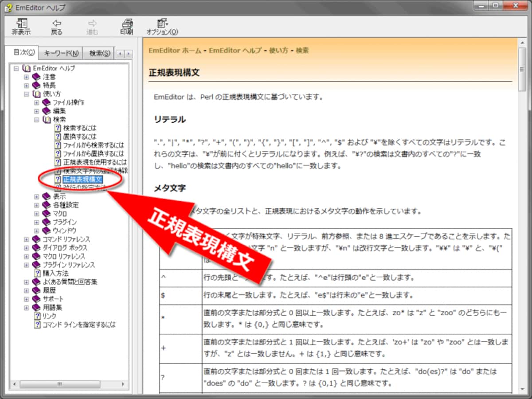Click the tree pane scroll-right arrow
Screen dimensions: 532x399
click(x=123, y=384)
